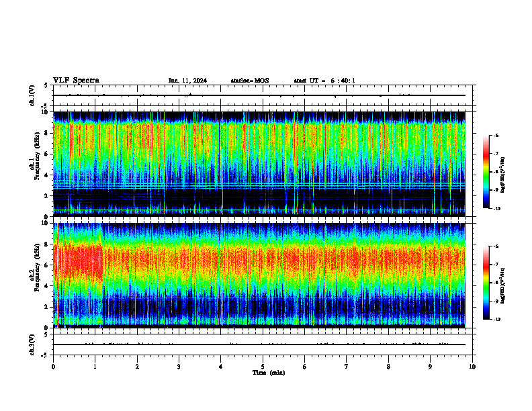Click the "ch.1(V)" waveform axis label
Screen dimensions: 532x411
[32, 95]
